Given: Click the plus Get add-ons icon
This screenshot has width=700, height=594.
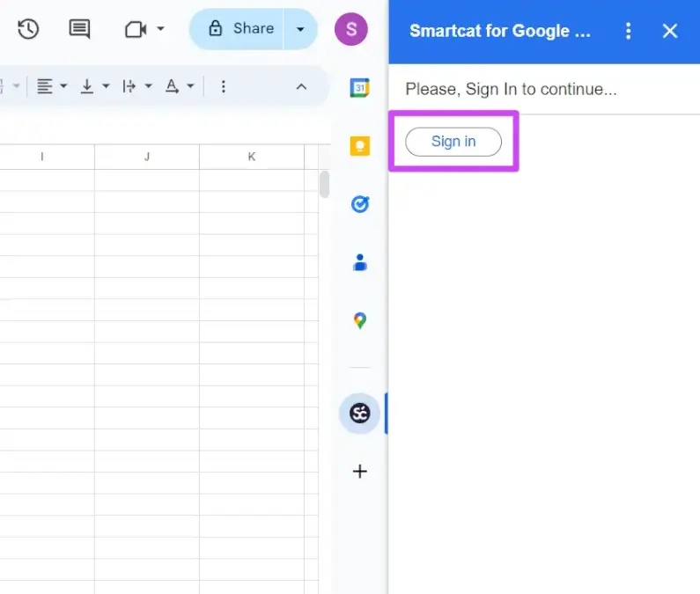Looking at the screenshot, I should click(360, 472).
